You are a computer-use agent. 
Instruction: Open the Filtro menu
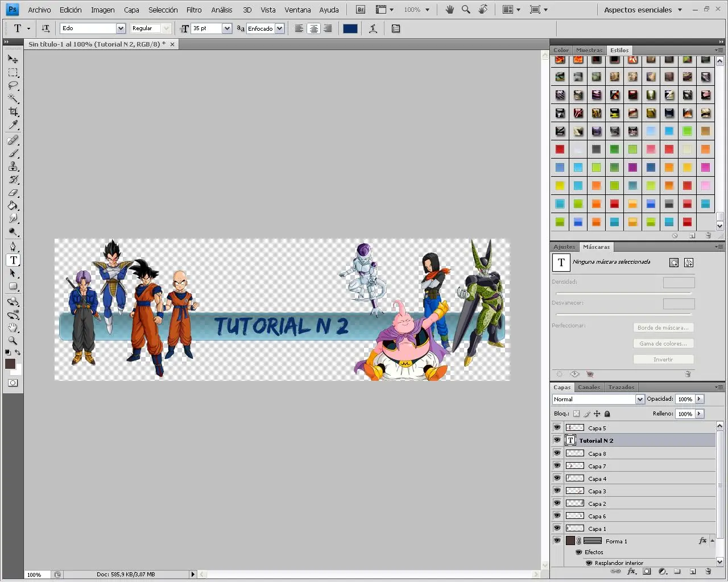pyautogui.click(x=194, y=10)
